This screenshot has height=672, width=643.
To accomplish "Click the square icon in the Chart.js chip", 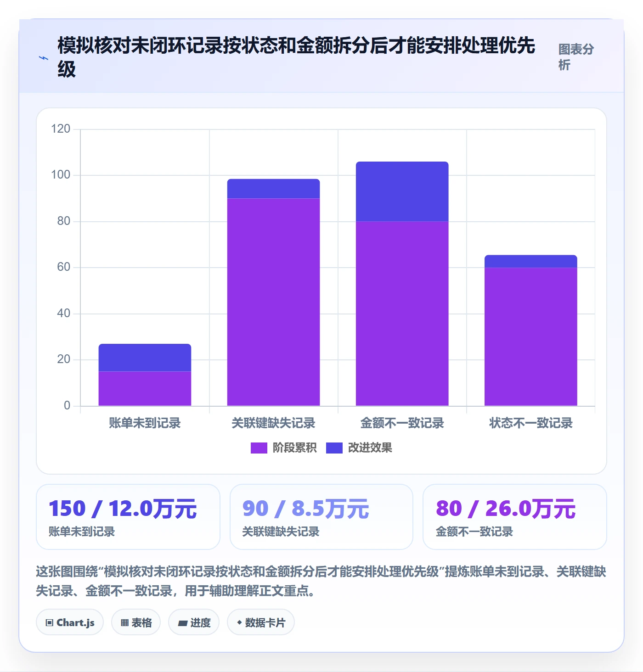I will pos(50,623).
